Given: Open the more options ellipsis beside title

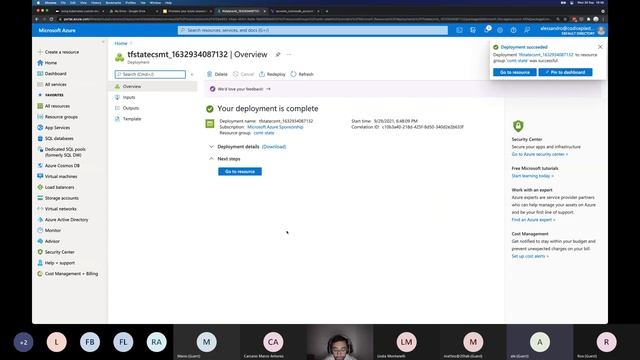Looking at the screenshot, I should tap(289, 54).
